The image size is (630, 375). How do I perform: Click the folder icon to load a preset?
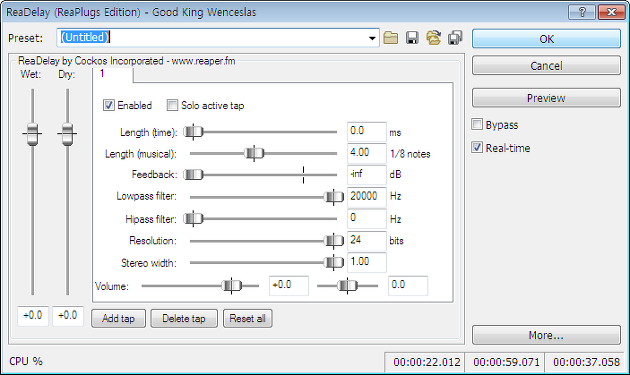point(391,38)
